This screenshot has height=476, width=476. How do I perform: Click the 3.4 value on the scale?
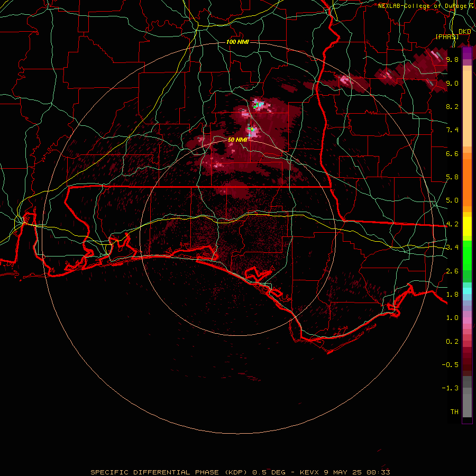coord(452,248)
